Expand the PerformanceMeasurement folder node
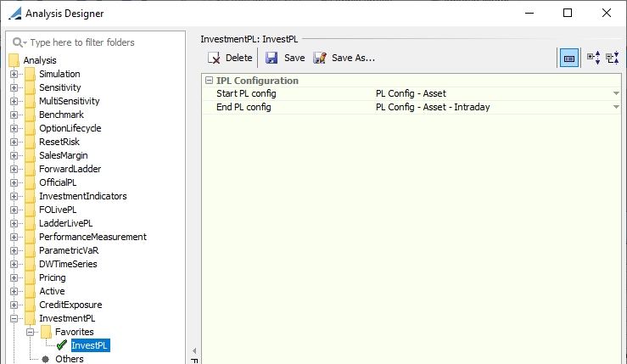627x364 pixels. (14, 238)
